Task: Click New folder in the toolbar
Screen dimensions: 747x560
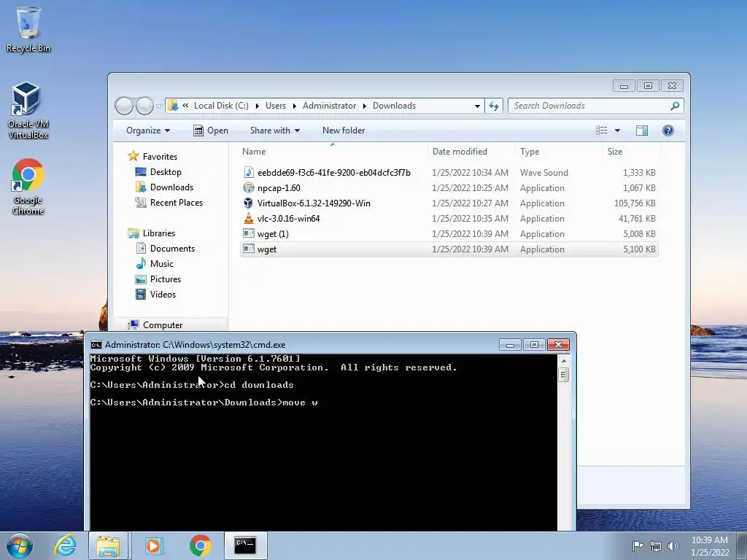Action: pos(344,131)
